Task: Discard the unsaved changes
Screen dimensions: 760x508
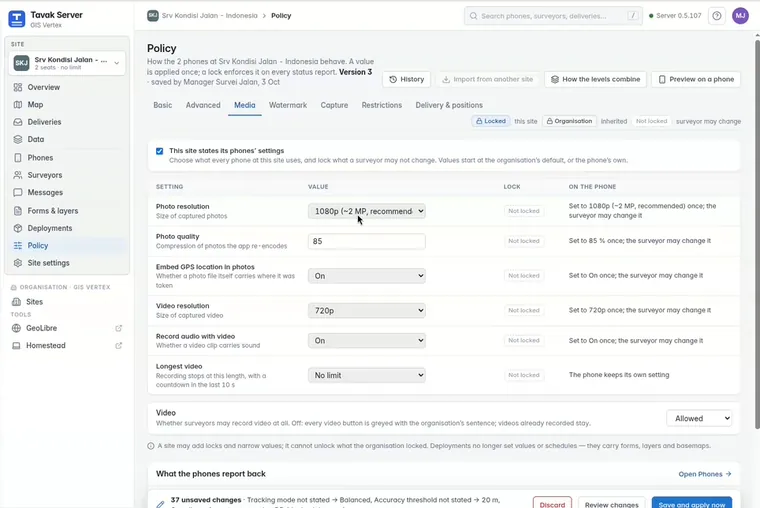Action: click(553, 504)
